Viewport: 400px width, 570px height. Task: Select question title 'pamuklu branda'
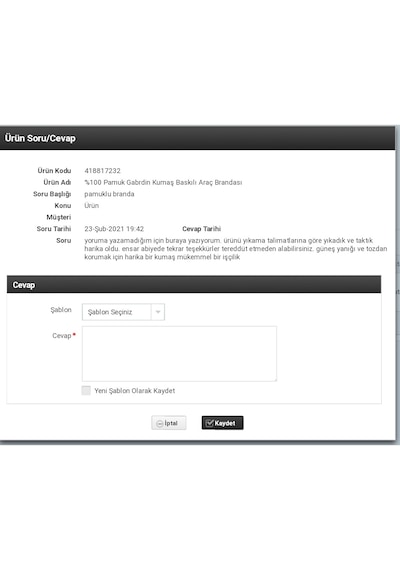[x=109, y=194]
